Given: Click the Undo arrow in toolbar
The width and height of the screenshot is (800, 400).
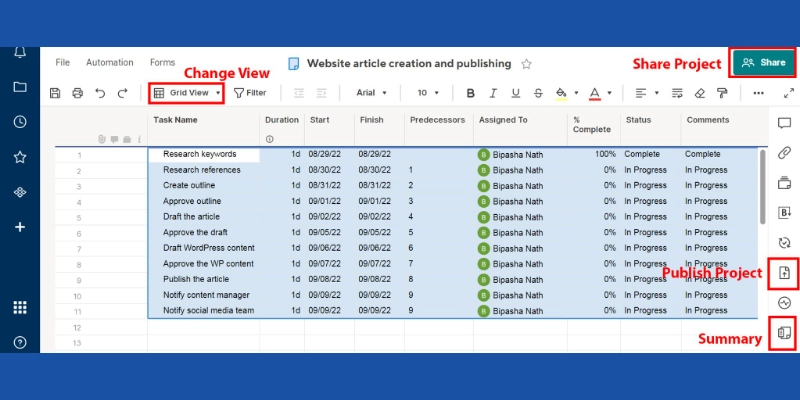Looking at the screenshot, I should (100, 93).
